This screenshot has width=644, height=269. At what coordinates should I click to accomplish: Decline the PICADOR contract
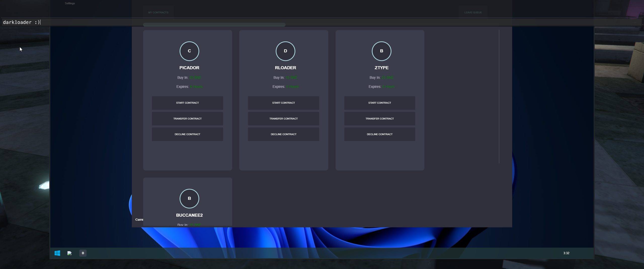coord(187,134)
